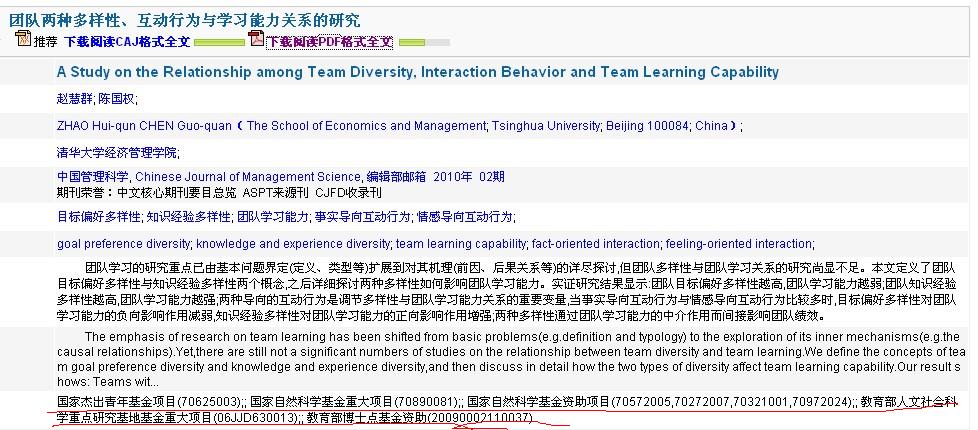Viewport: 978px width, 430px height.
Task: Open keyword 知识经验多样性
Action: point(188,217)
